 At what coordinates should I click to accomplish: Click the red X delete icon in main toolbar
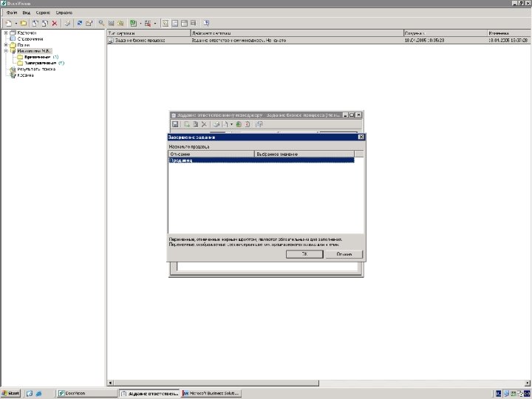tap(54, 23)
